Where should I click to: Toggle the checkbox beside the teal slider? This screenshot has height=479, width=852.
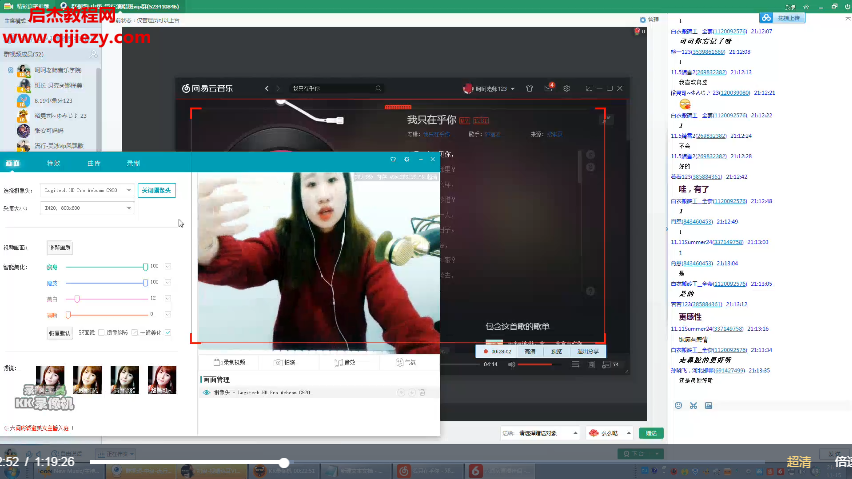tap(168, 267)
